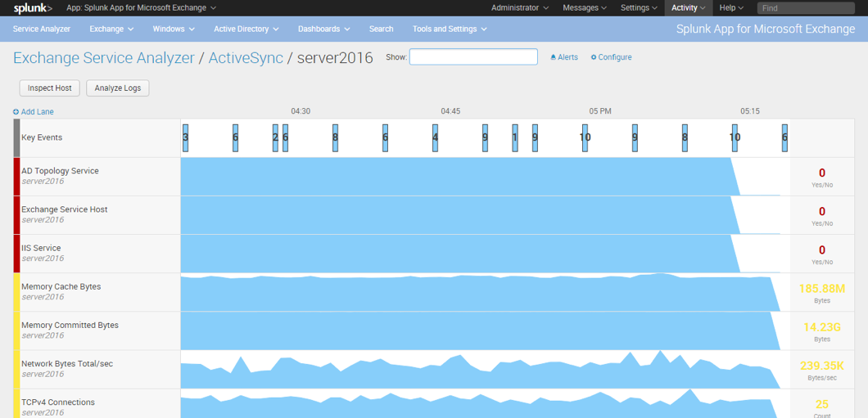868x418 pixels.
Task: Open the Activity menu
Action: pyautogui.click(x=688, y=7)
